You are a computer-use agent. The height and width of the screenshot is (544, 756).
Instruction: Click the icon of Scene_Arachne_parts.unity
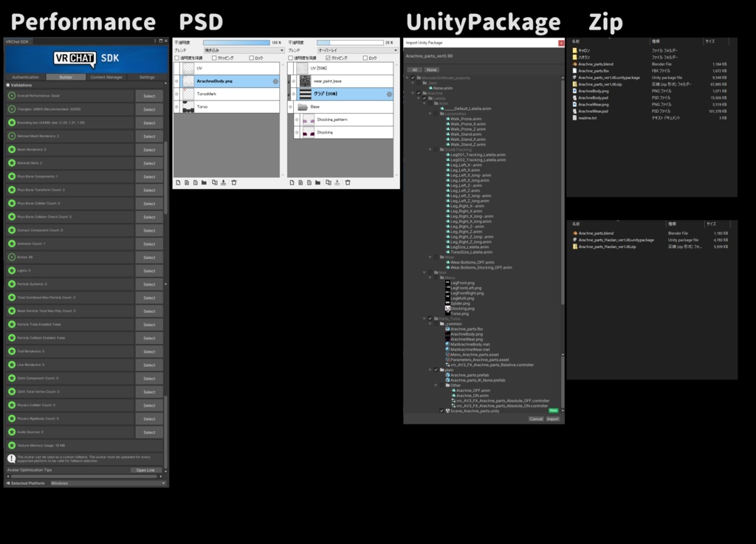click(448, 411)
